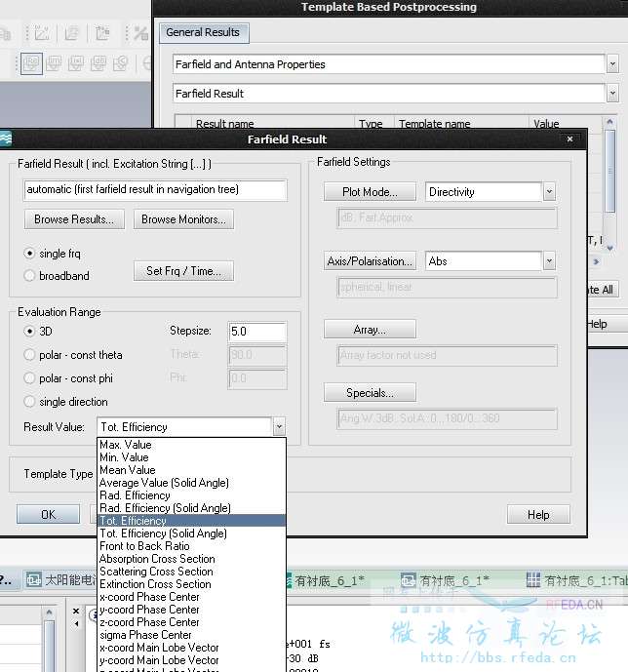
Task: Select single direction radio option
Action: 29,402
